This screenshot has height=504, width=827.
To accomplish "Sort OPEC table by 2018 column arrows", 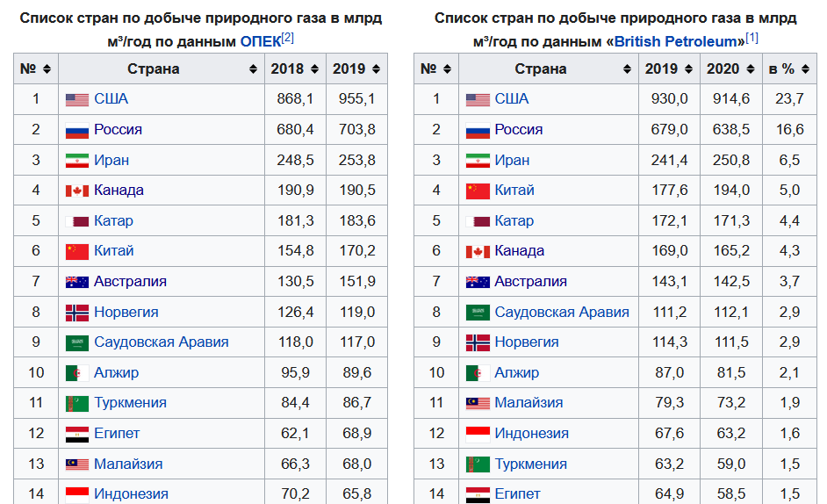I will [x=314, y=69].
